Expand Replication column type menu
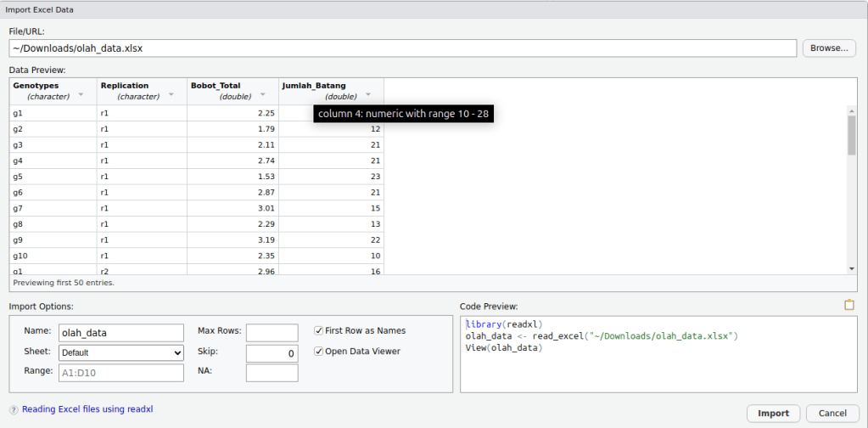Image resolution: width=868 pixels, height=428 pixels. coord(171,95)
